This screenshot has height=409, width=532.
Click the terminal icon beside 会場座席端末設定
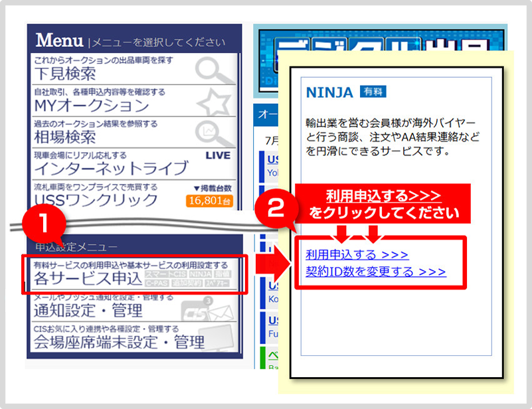click(217, 337)
